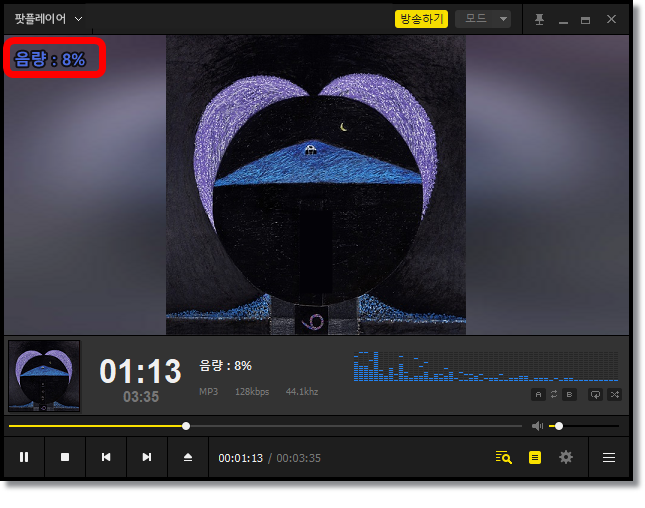Screen dimensions: 645x508
Task: Set A-B repeat start point A
Action: pyautogui.click(x=538, y=394)
